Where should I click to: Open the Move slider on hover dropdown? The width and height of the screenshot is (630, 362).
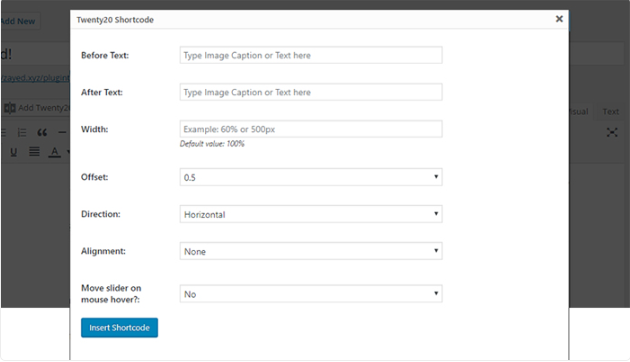[x=311, y=294]
